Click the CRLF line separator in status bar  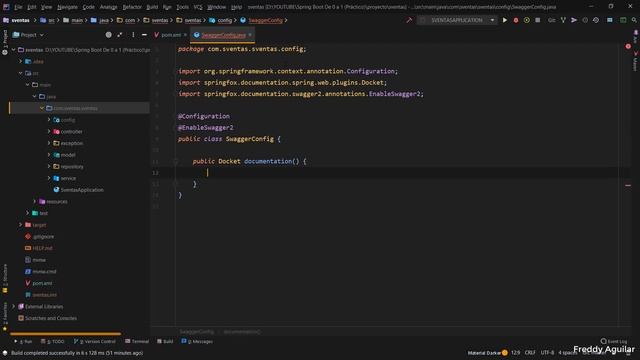530,353
